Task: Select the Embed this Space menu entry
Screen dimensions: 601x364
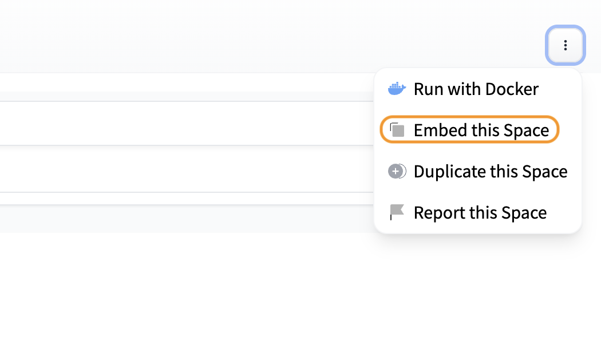Action: (483, 130)
